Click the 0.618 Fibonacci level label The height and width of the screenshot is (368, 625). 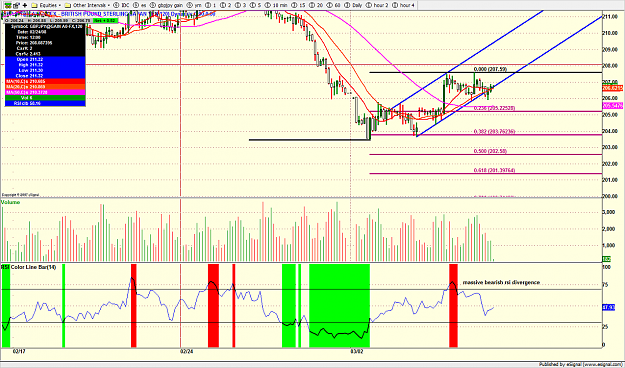494,170
